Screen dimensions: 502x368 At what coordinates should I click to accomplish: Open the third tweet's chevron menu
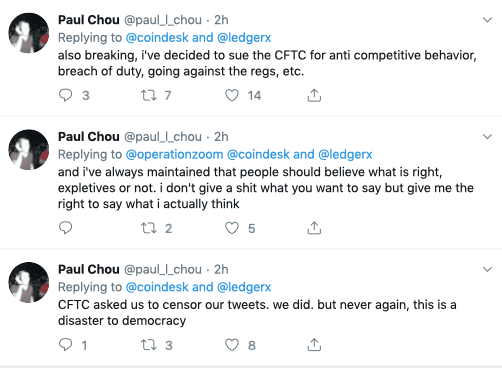(x=487, y=269)
